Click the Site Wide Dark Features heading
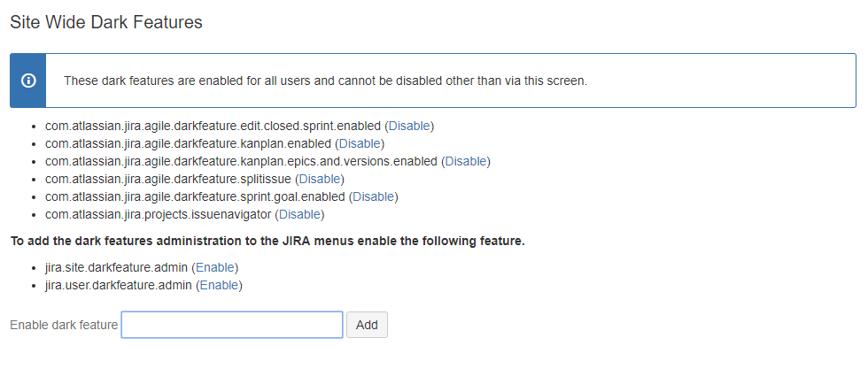Screen dimensions: 868x392 (106, 22)
